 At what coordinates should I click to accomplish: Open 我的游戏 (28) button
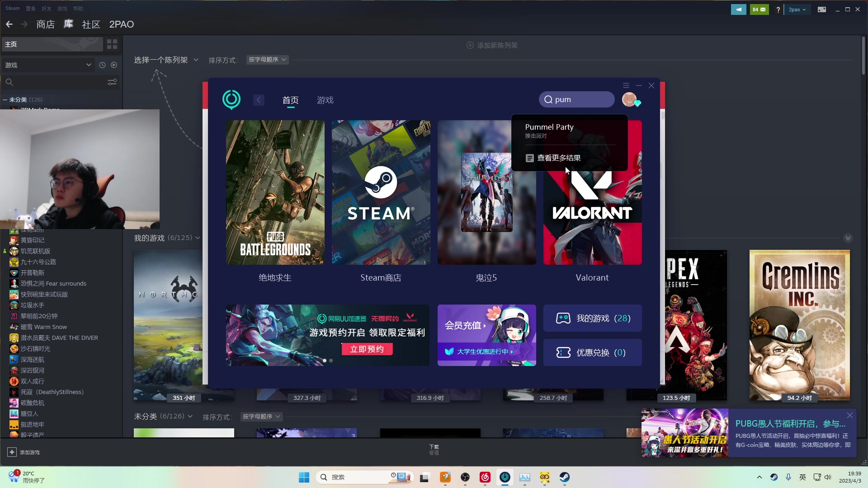(x=592, y=319)
